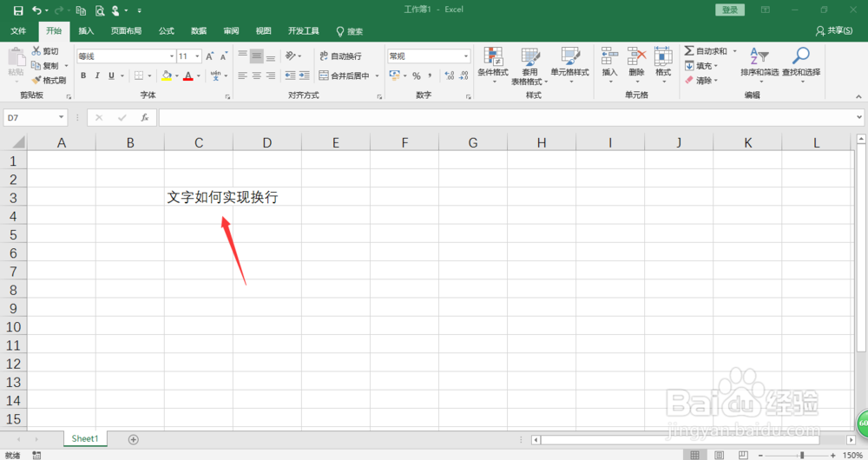Add a new sheet with the plus button
Screen dimensions: 868x460
coord(134,439)
